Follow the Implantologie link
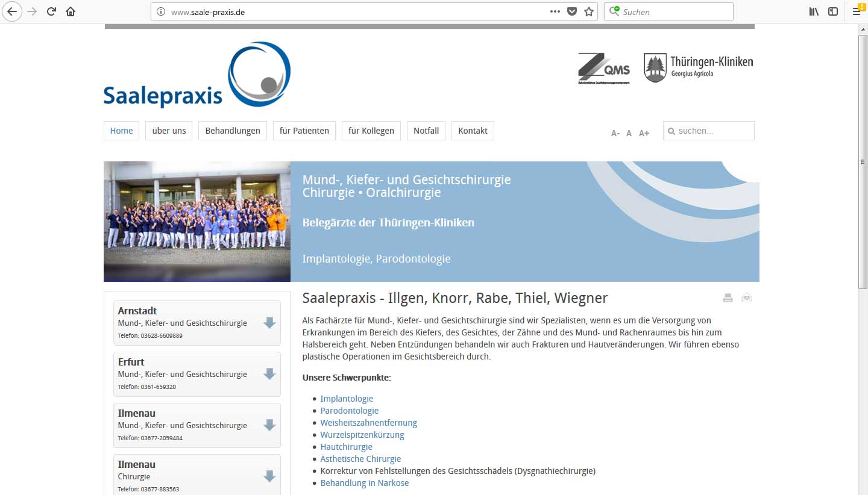The height and width of the screenshot is (495, 868). (347, 399)
